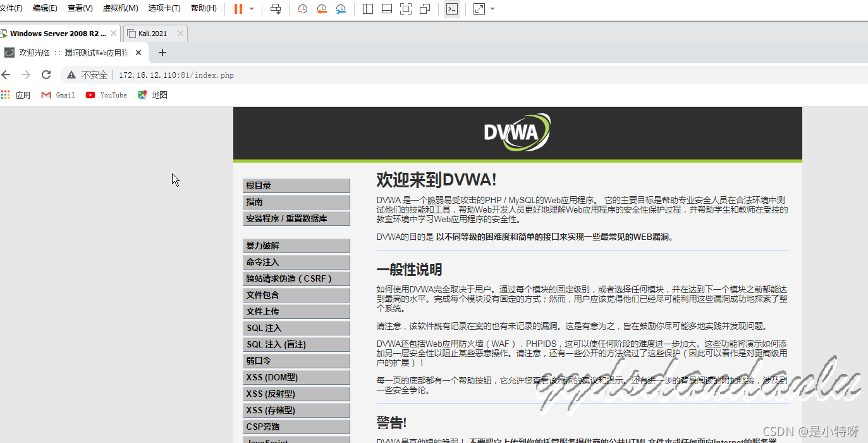Revert the virtual machine to its snapshot
This screenshot has width=868, height=443.
322,9
